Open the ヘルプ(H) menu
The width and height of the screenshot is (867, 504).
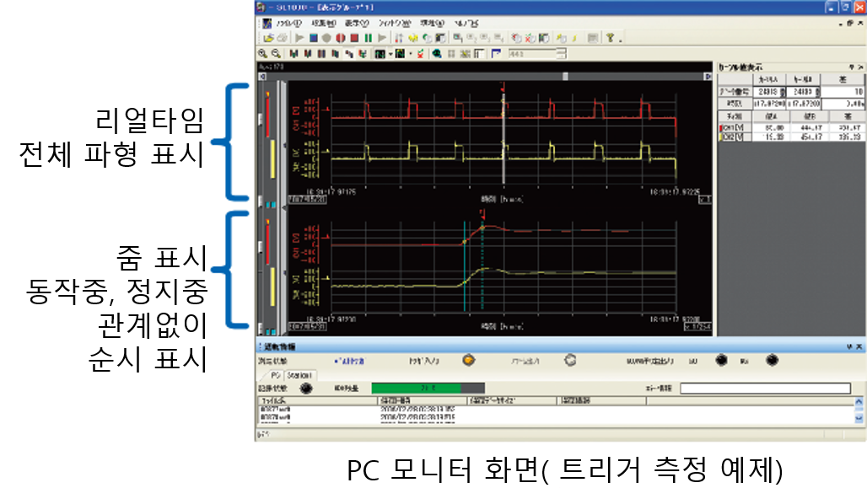coord(466,24)
